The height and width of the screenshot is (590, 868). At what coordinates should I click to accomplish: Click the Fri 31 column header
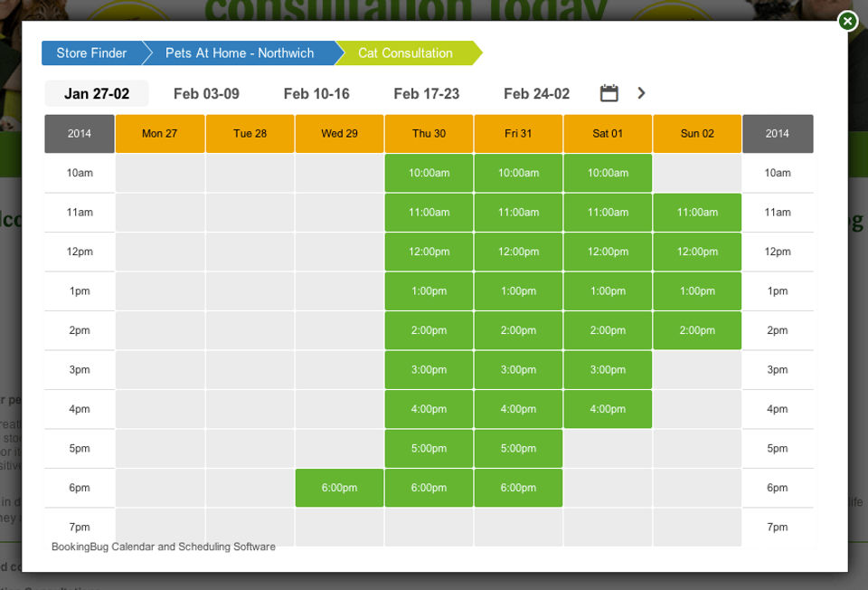[x=519, y=134]
